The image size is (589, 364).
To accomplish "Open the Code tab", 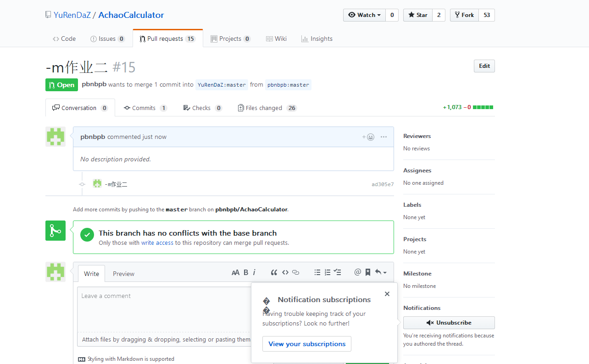I will (64, 39).
